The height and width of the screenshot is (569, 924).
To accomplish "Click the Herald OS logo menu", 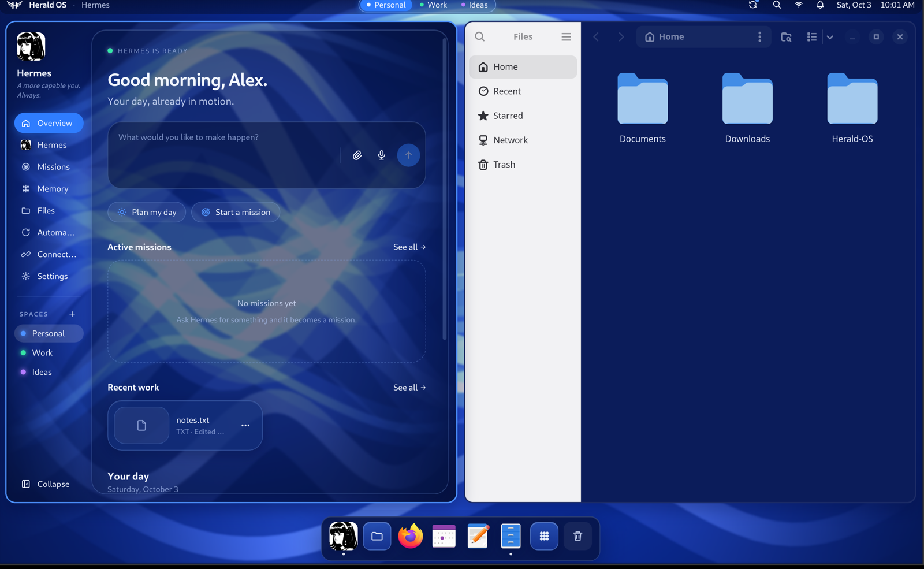I will click(14, 5).
